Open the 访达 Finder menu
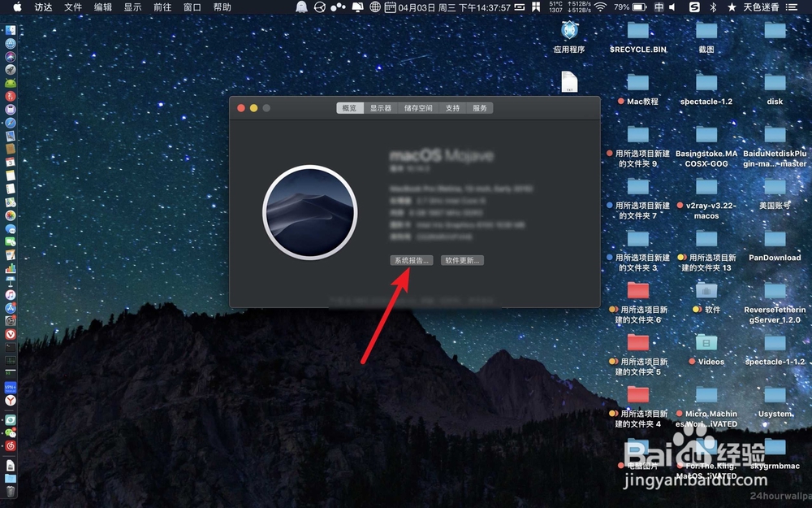 pos(44,7)
